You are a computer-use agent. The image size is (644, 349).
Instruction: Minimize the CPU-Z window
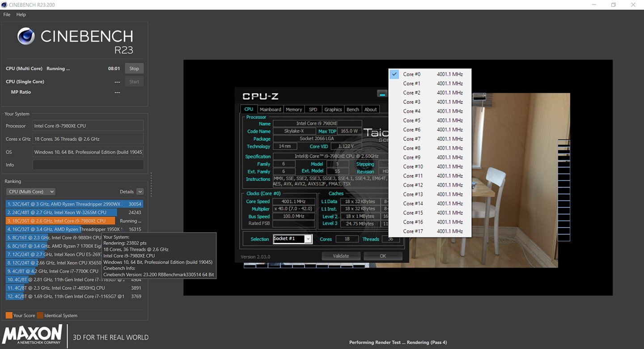pos(382,94)
